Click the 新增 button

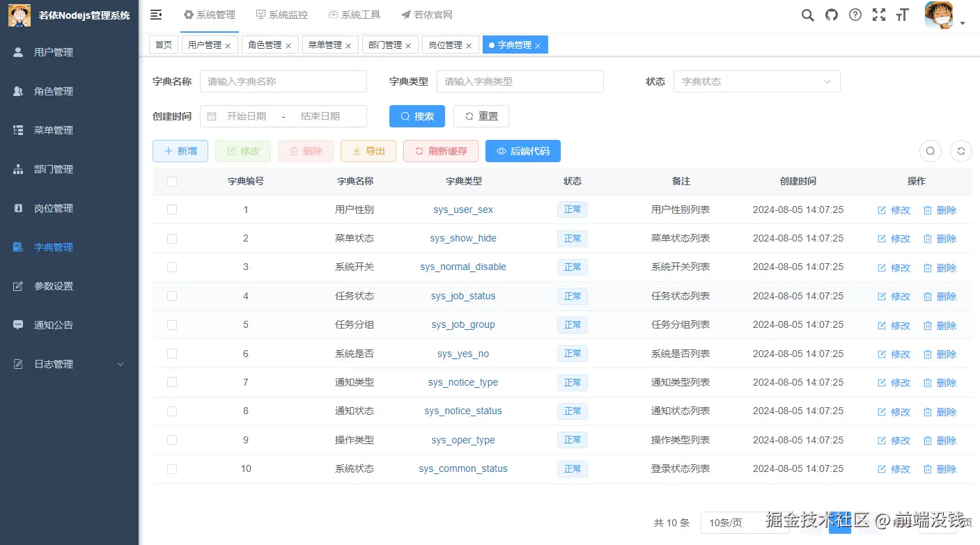point(180,151)
